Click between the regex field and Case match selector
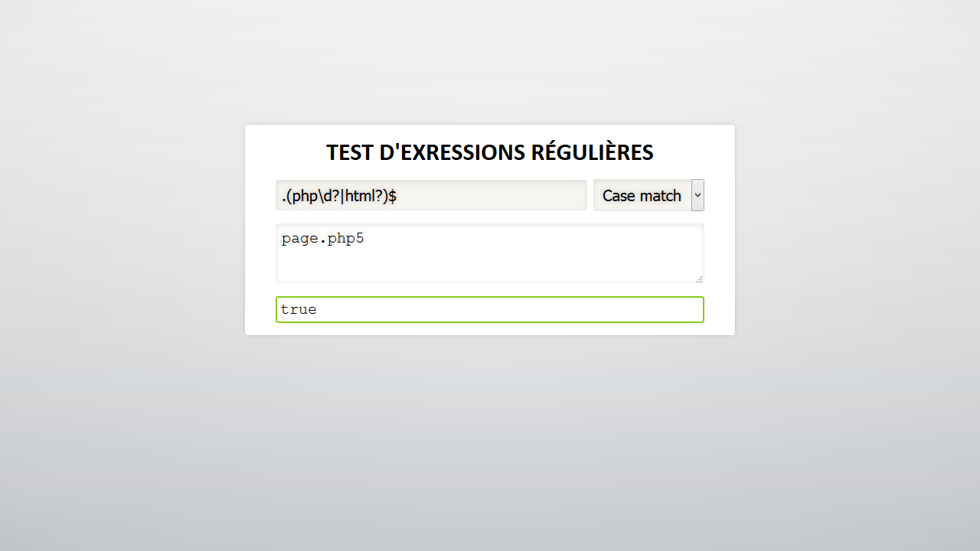 point(590,195)
